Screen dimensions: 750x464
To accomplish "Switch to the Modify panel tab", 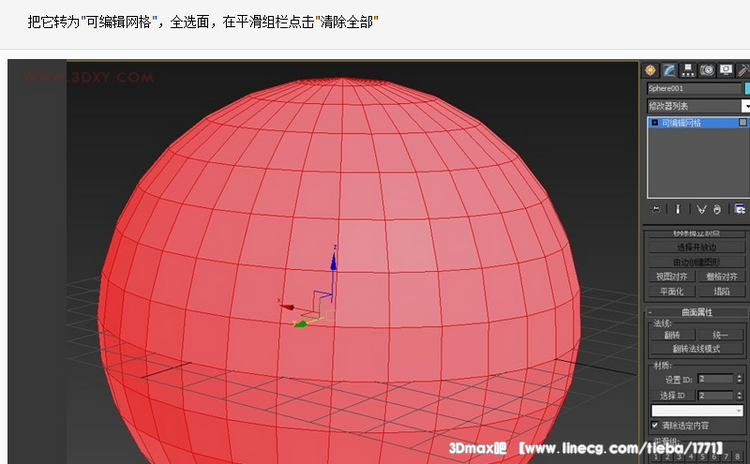I will point(669,70).
